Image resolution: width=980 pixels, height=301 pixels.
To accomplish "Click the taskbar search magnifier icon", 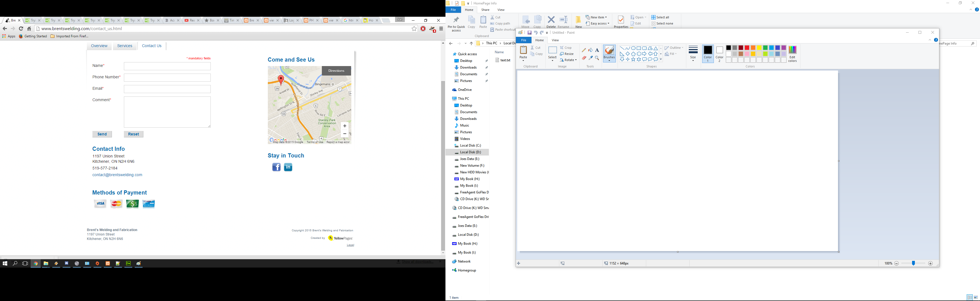I will pos(15,263).
